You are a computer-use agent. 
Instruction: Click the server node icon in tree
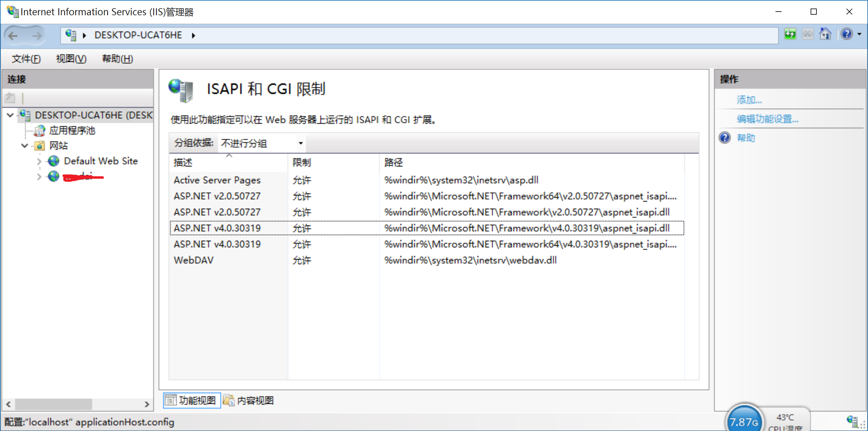coord(25,115)
